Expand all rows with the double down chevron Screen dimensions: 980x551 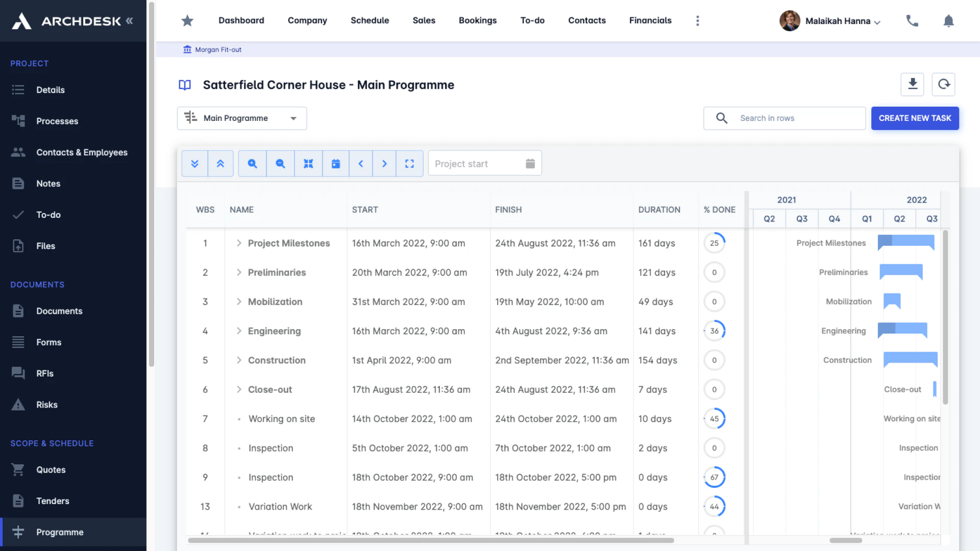click(x=194, y=163)
